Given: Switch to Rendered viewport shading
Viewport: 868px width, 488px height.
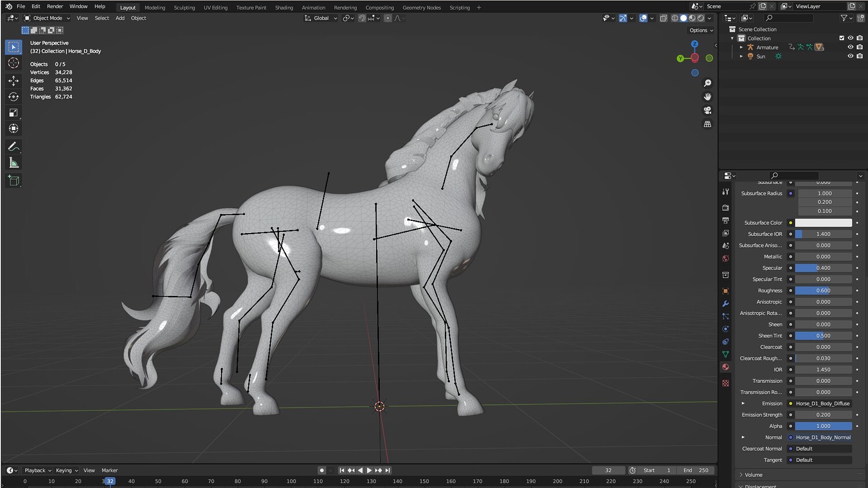Looking at the screenshot, I should (x=701, y=18).
